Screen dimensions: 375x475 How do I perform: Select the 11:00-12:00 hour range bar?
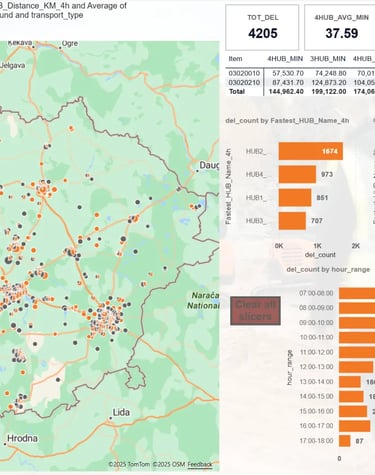coord(357,352)
